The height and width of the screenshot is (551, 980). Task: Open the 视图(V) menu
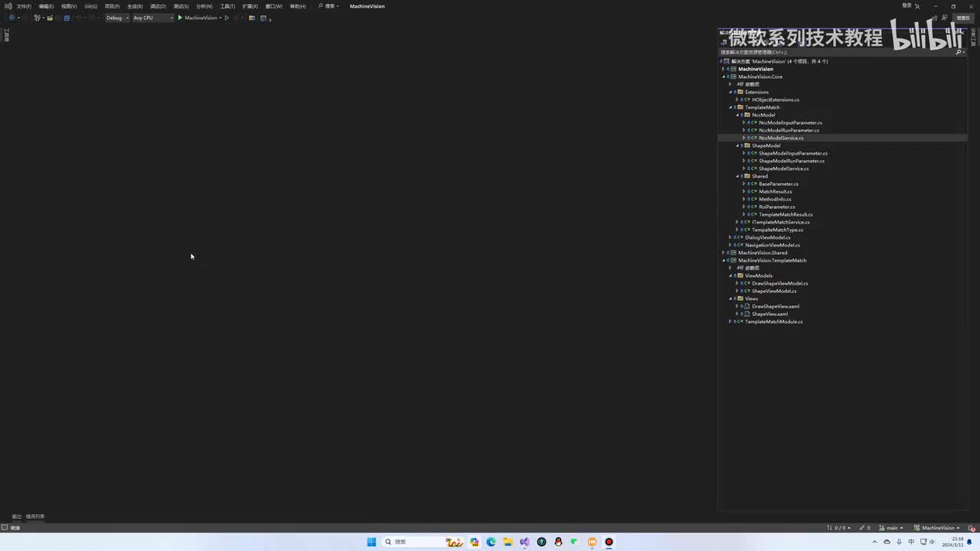(x=69, y=6)
